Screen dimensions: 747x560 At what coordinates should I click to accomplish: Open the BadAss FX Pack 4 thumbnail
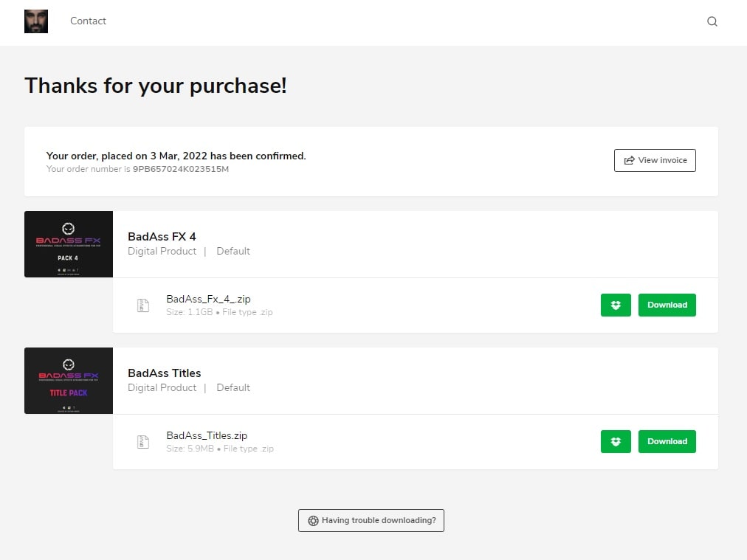[x=69, y=244]
